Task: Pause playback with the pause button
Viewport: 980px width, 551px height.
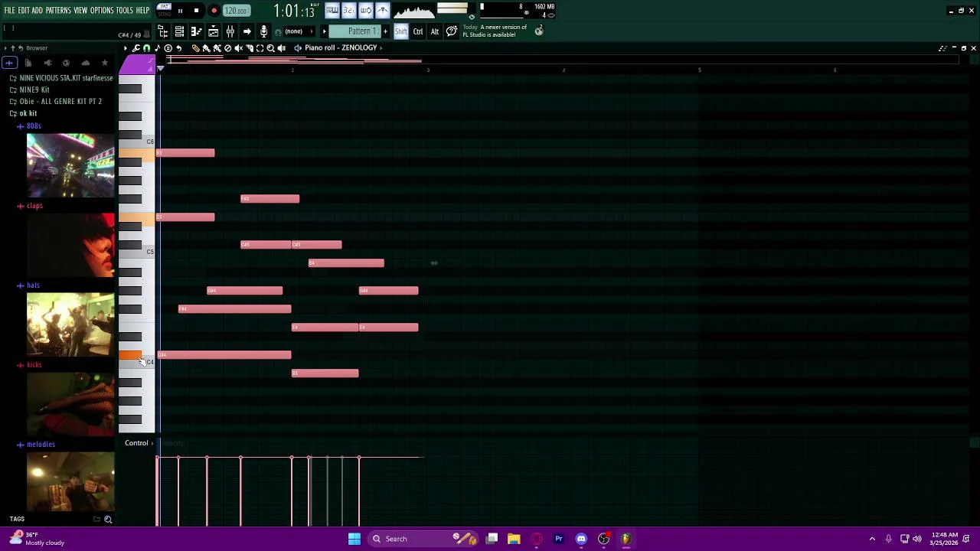Action: [x=180, y=11]
